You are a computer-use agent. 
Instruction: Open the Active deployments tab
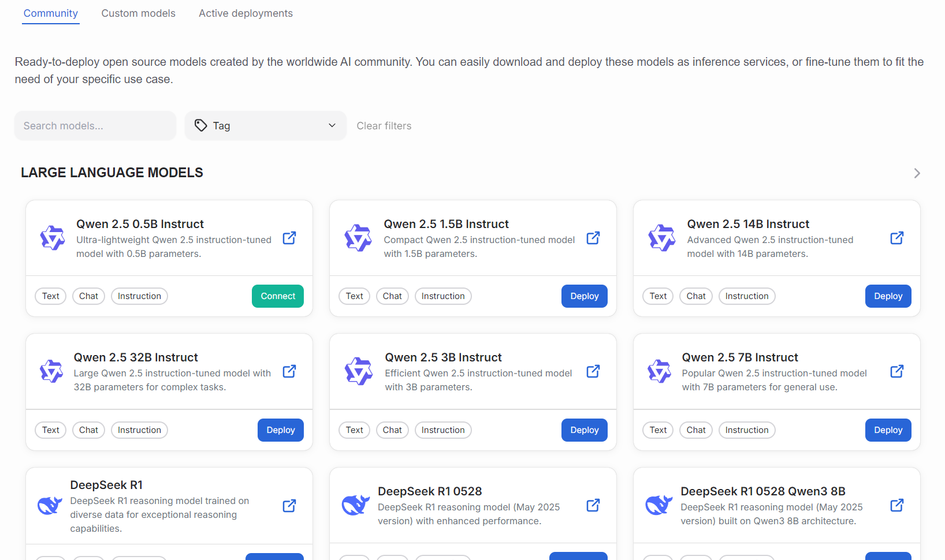[x=245, y=13]
